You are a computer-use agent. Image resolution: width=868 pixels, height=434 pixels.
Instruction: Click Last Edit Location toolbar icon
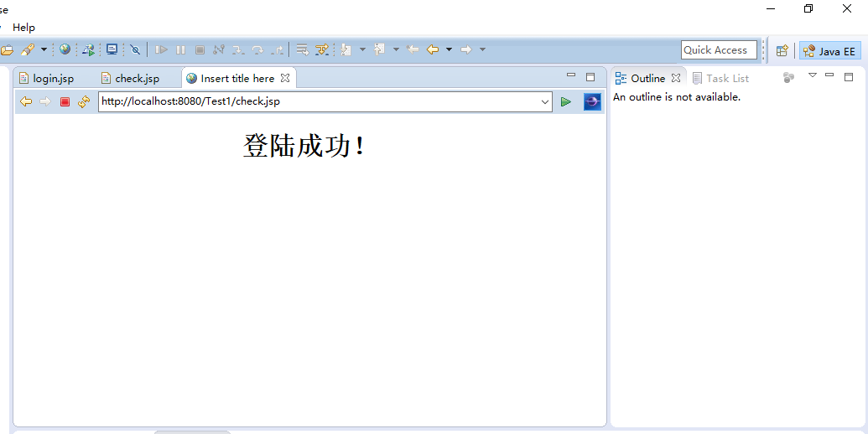coord(413,49)
